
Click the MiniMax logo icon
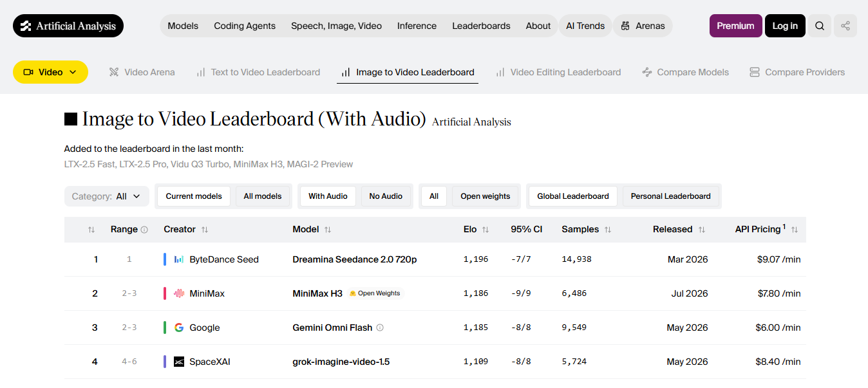179,293
